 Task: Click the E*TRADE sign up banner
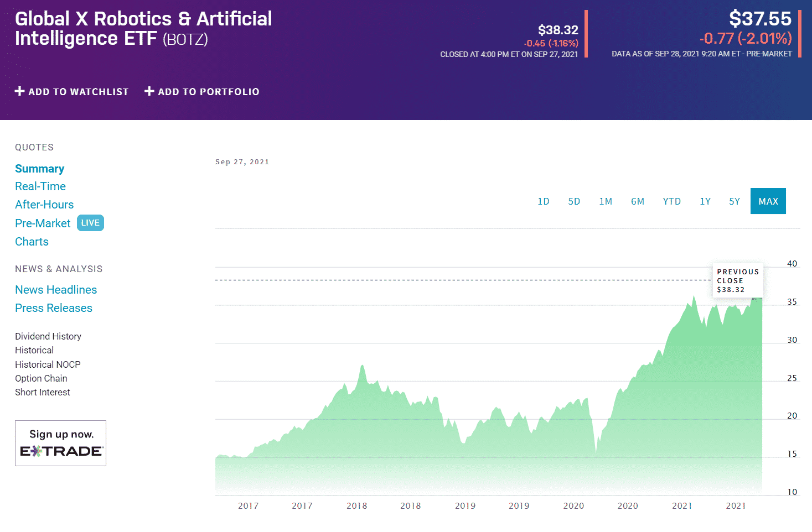(x=60, y=443)
